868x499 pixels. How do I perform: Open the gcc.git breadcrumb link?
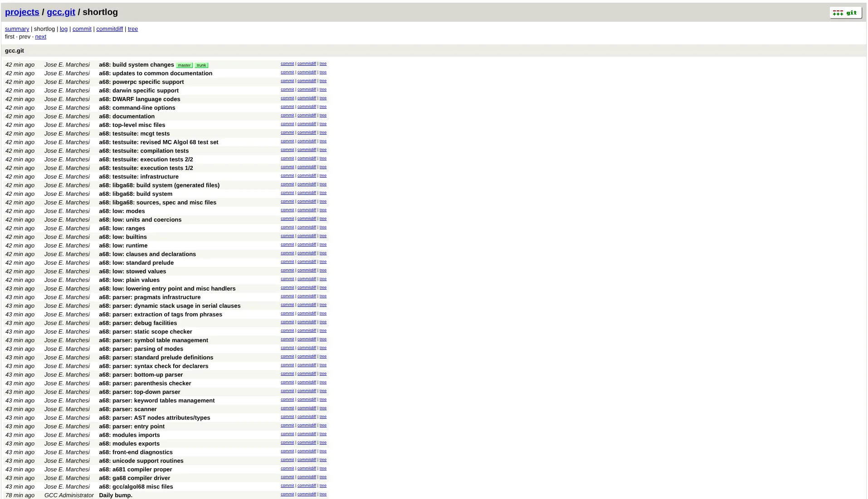click(x=61, y=12)
